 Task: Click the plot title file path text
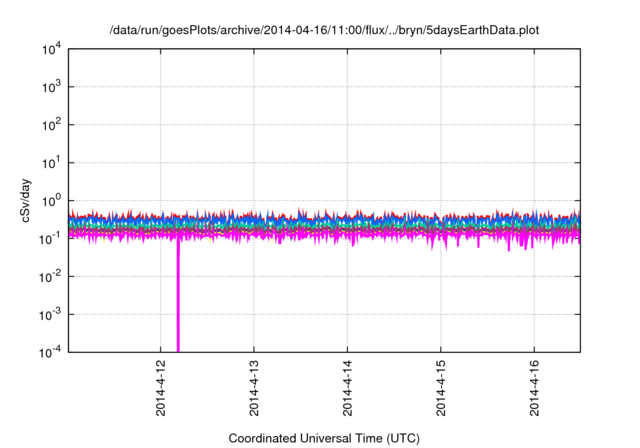324,31
